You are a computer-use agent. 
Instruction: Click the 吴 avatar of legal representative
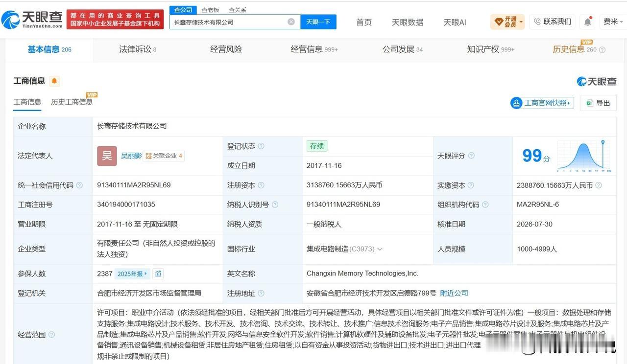[x=107, y=156]
